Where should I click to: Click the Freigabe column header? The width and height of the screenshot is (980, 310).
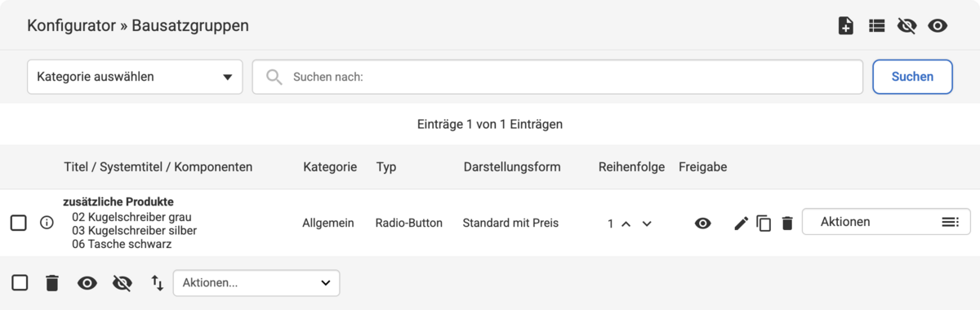click(703, 166)
